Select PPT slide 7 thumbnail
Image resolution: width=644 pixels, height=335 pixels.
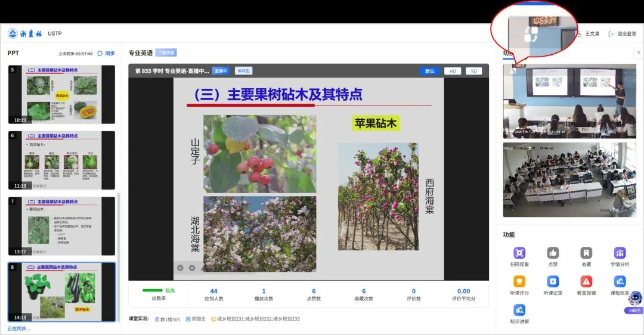(61, 227)
